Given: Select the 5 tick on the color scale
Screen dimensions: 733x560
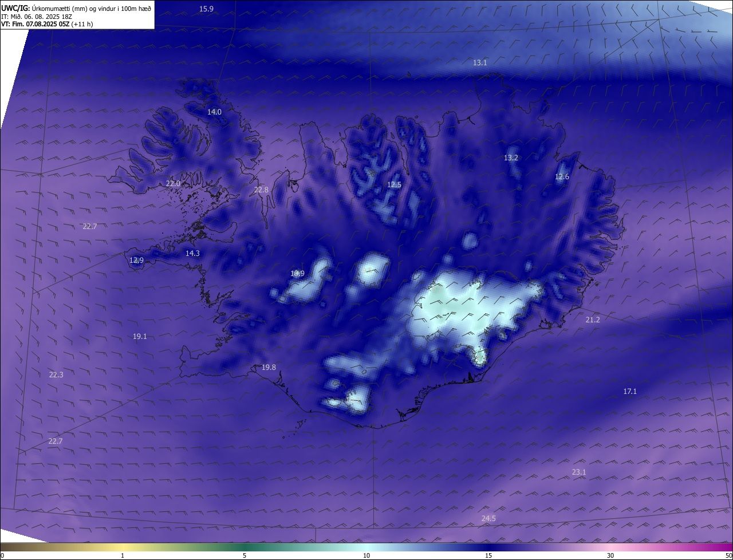Looking at the screenshot, I should tap(245, 555).
